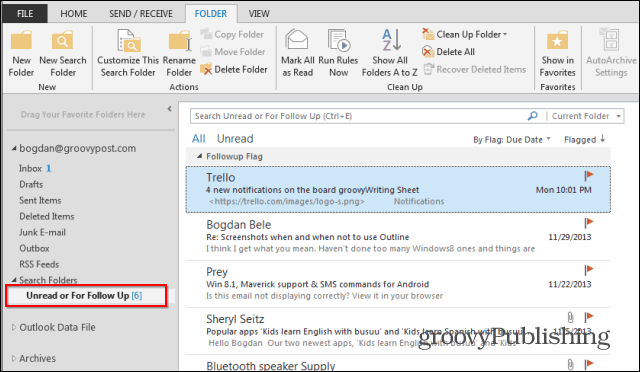Viewport: 640px width, 372px height.
Task: Click Recover Deleted Items
Action: 474,69
